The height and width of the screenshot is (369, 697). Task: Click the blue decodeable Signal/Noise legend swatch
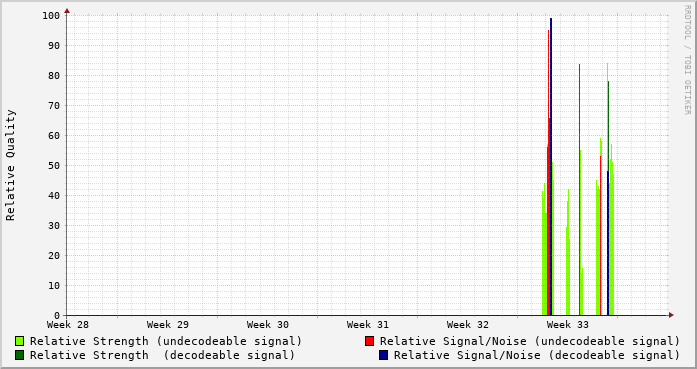click(384, 355)
